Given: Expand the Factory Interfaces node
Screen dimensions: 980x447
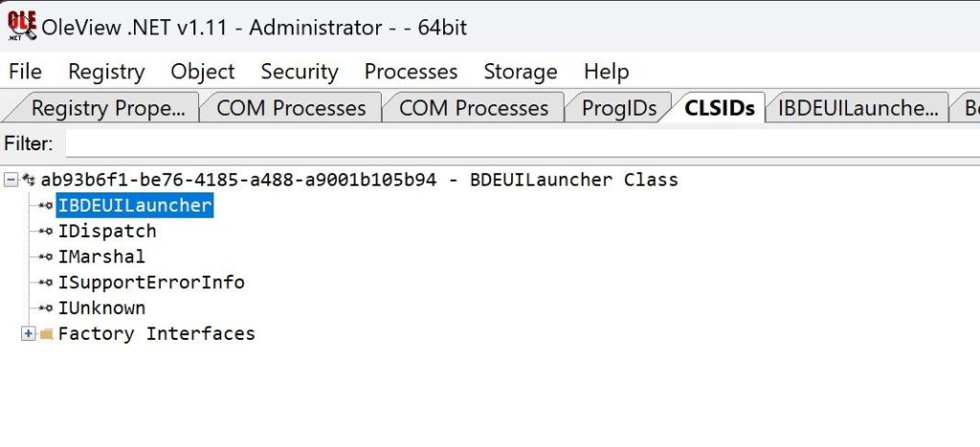Looking at the screenshot, I should pos(28,334).
